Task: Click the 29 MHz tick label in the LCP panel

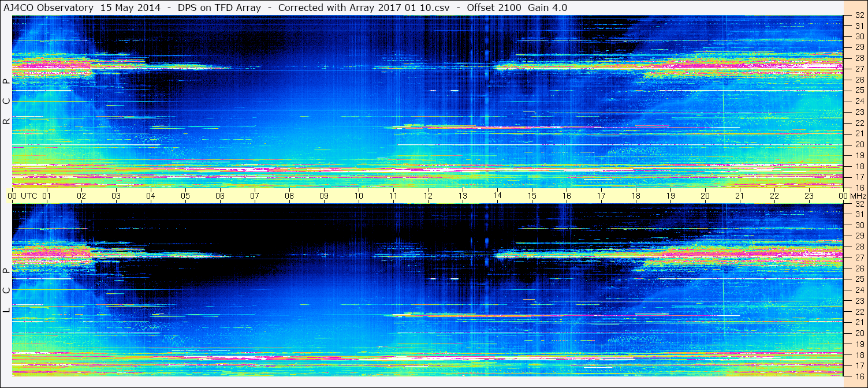Action: (859, 236)
